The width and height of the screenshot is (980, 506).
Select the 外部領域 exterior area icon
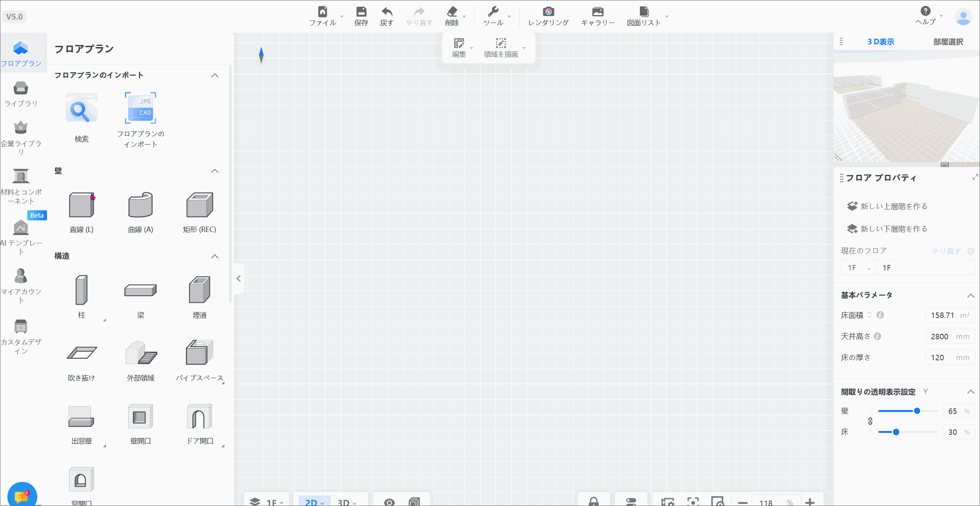click(x=141, y=353)
